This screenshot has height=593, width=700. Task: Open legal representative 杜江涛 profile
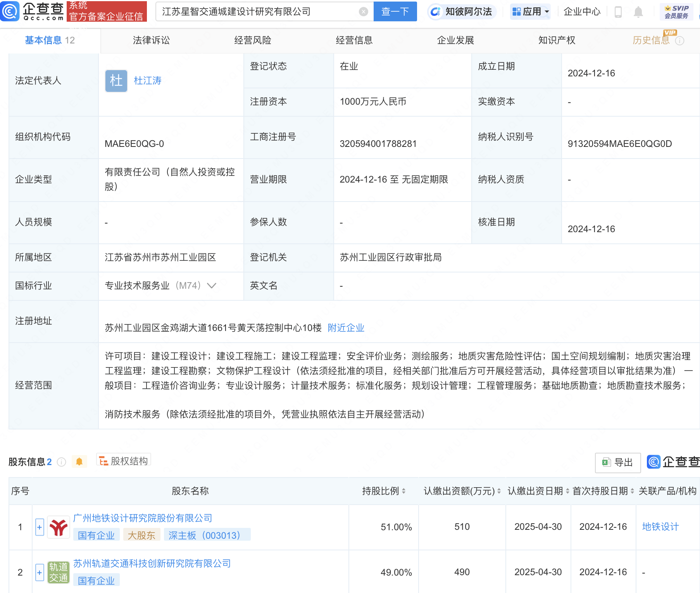148,81
